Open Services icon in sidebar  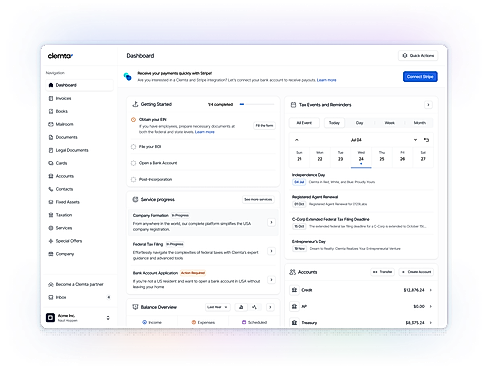click(51, 228)
